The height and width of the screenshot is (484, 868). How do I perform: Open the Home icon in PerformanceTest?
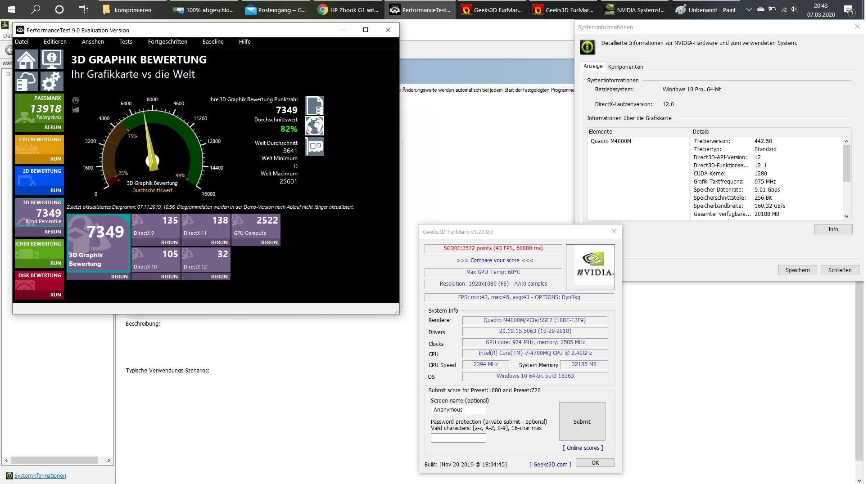(x=27, y=59)
